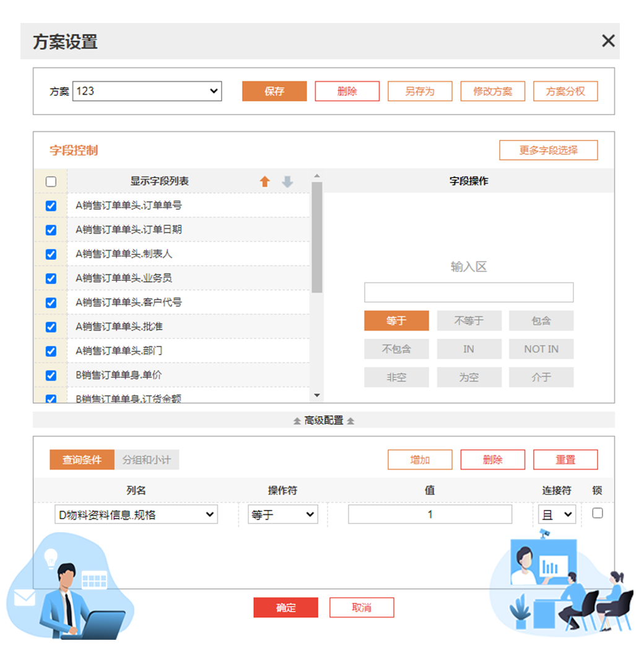Select the 包含 operator button
The width and height of the screenshot is (644, 646).
click(x=541, y=321)
